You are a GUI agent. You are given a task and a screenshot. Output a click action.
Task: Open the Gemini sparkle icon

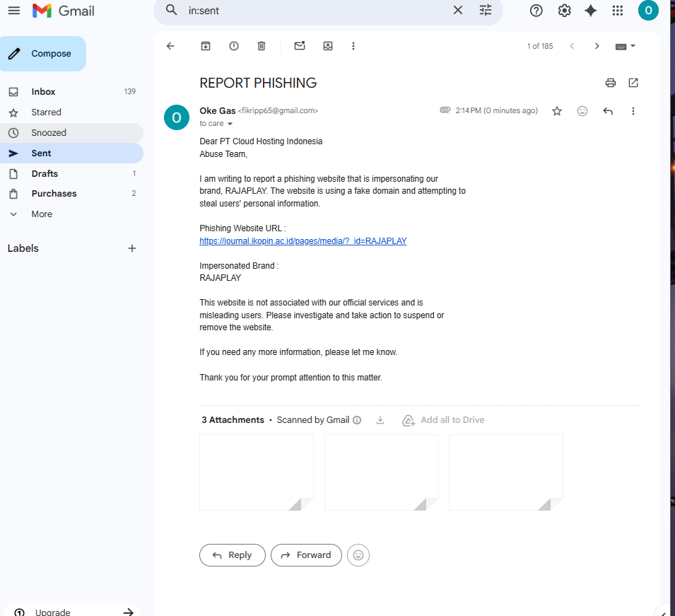[x=590, y=11]
